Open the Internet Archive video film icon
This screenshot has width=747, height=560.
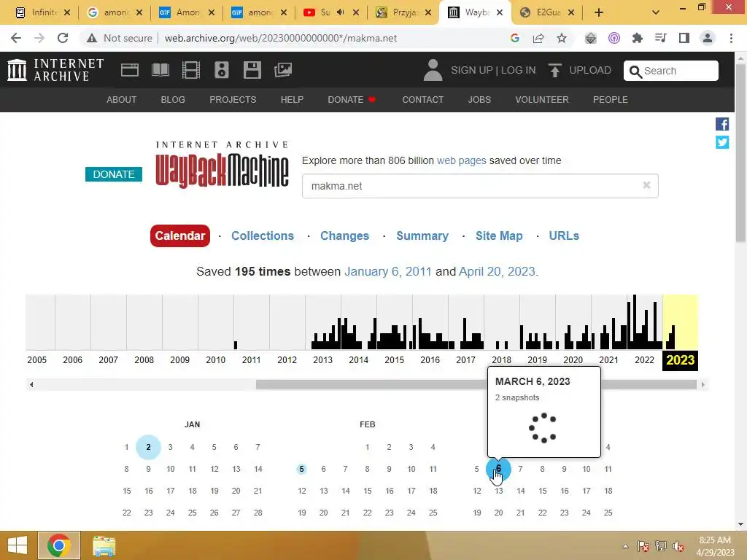[x=191, y=70]
